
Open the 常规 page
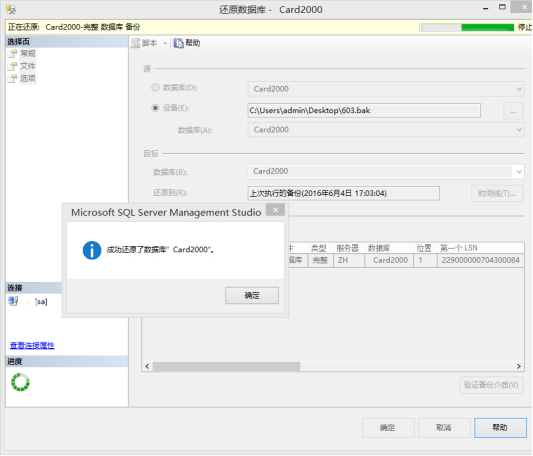(28, 54)
